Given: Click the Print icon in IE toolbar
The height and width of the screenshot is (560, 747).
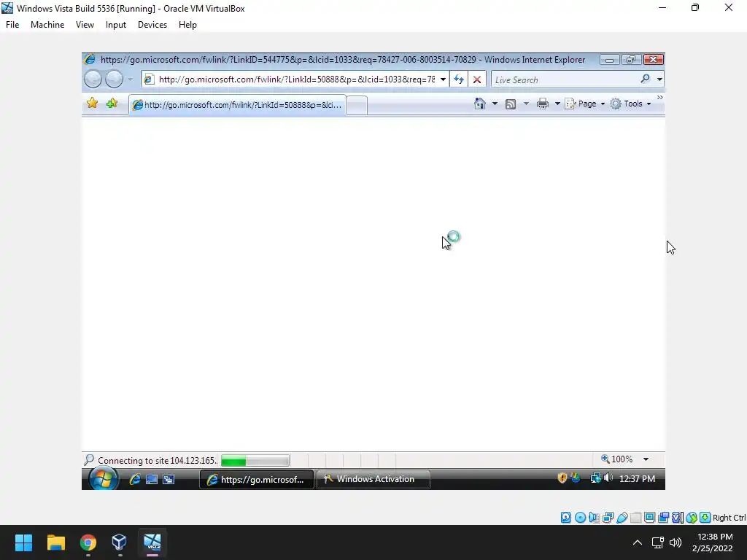Looking at the screenshot, I should (x=543, y=104).
